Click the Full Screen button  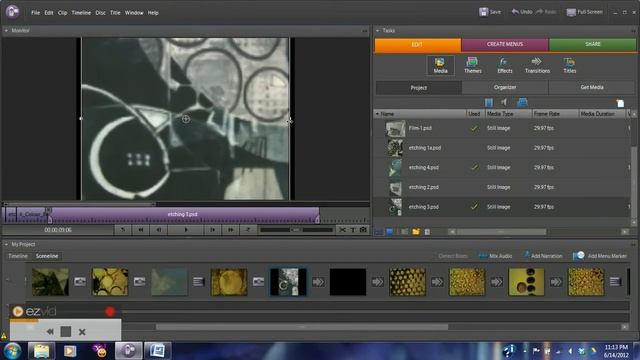tap(584, 12)
